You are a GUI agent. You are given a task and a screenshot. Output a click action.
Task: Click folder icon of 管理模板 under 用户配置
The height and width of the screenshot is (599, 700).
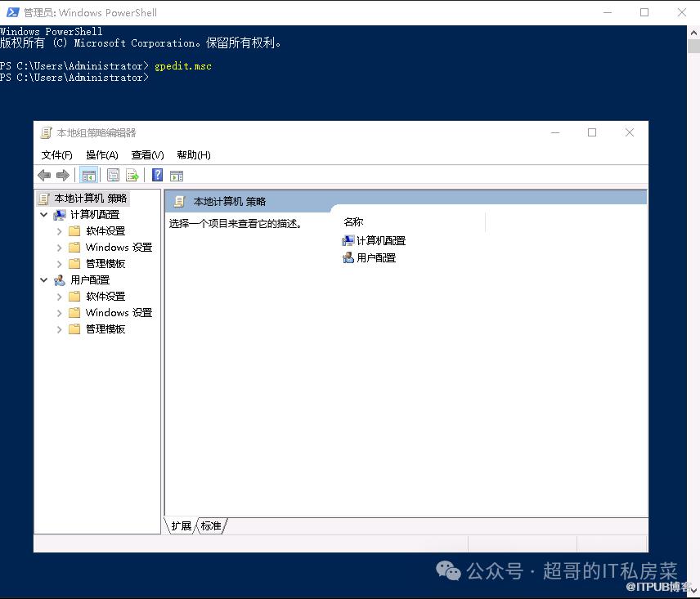tap(74, 329)
